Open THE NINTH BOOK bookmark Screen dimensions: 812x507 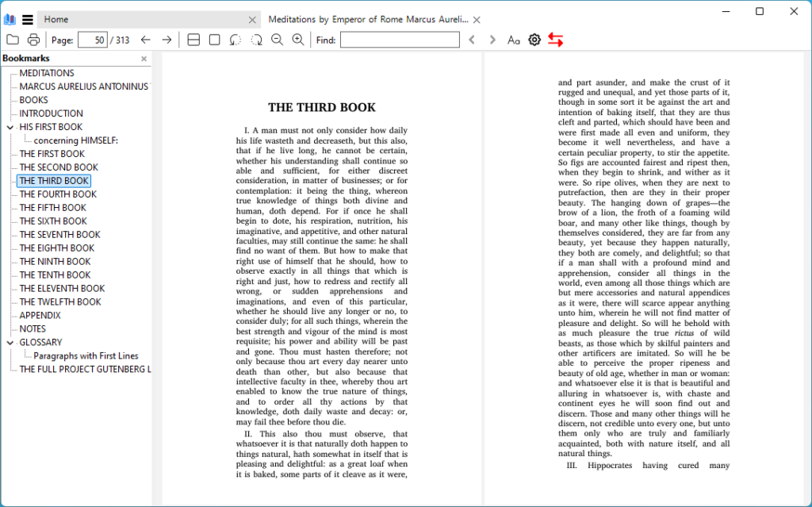point(55,262)
